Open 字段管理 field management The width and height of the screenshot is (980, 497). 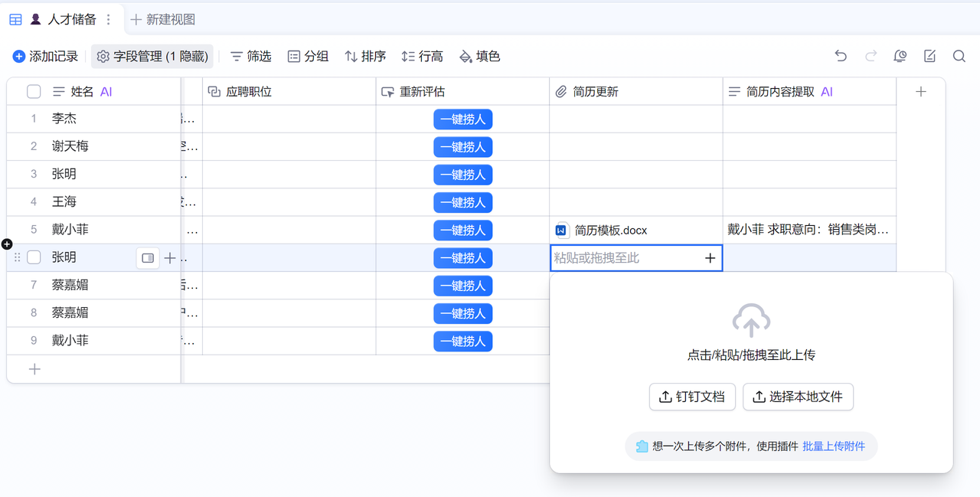[x=152, y=56]
